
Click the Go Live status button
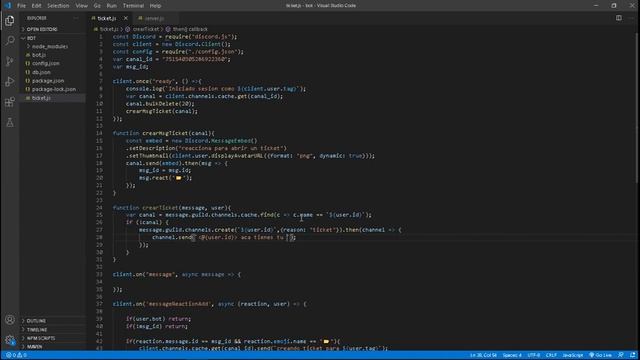pyautogui.click(x=600, y=355)
